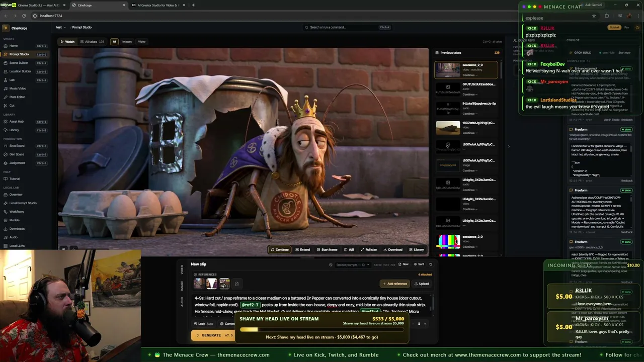This screenshot has width=644, height=362.
Task: Add an empty reference slot
Action: pyautogui.click(x=236, y=284)
